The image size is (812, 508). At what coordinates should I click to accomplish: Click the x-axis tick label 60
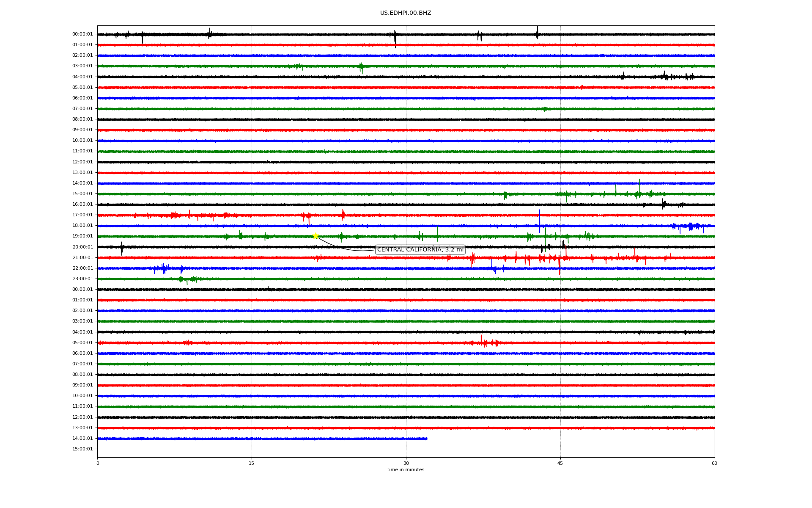click(715, 463)
